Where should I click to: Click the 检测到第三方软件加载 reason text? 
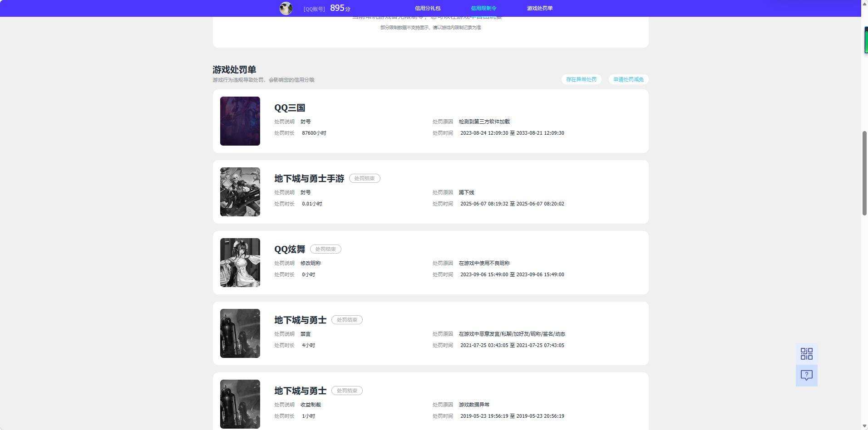pos(484,122)
